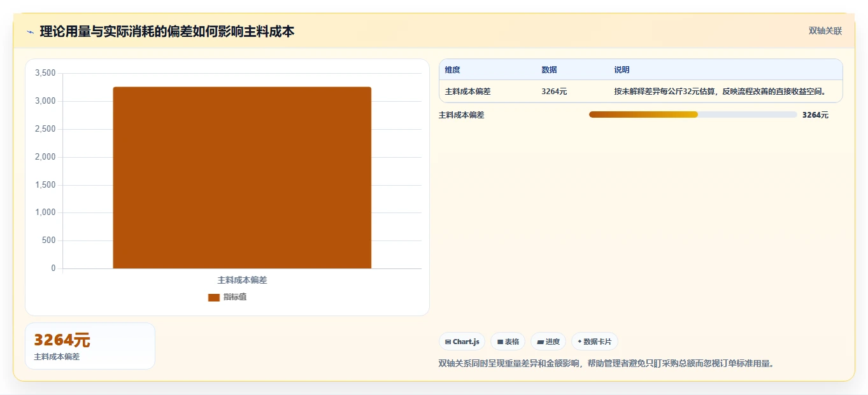Select the 数据 column header
This screenshot has width=868, height=395.
click(549, 70)
